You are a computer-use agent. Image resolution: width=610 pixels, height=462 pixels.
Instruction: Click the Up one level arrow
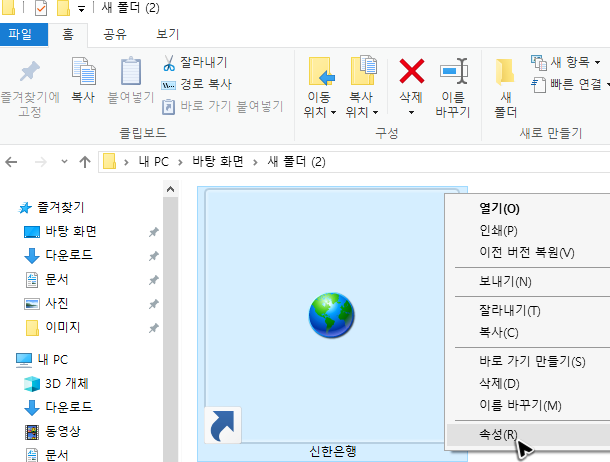click(x=85, y=162)
